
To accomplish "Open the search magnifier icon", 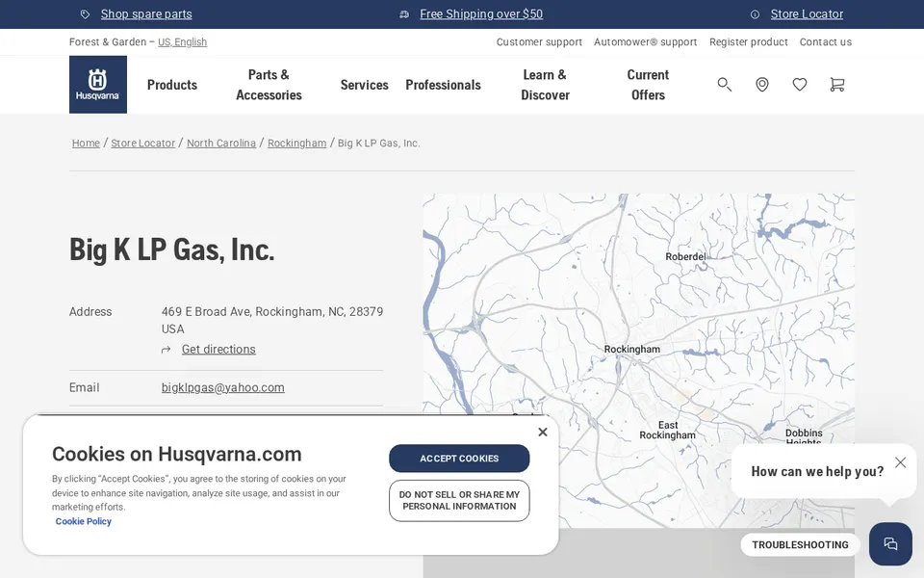I will [724, 85].
